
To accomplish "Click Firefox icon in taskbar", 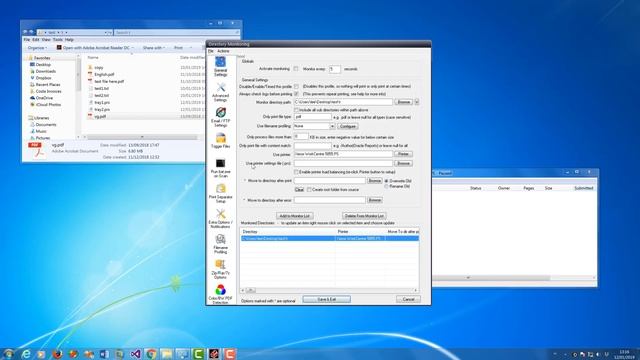I will (57, 354).
